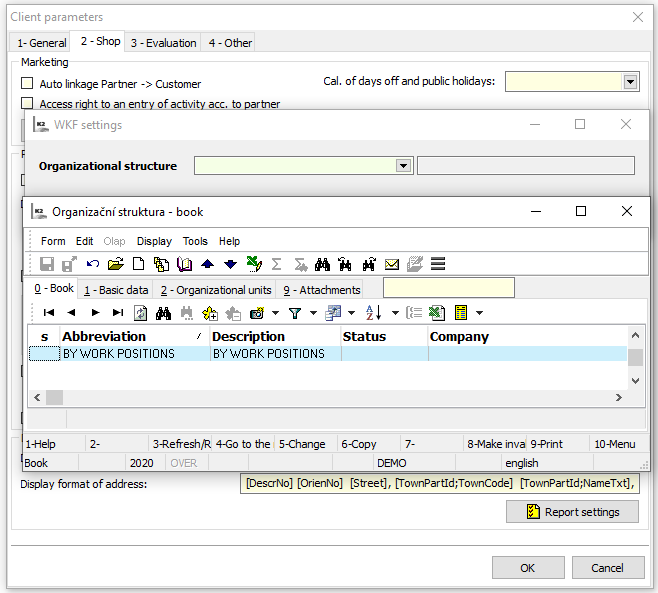658x593 pixels.
Task: Click the 10-Menu function key button
Action: point(619,444)
